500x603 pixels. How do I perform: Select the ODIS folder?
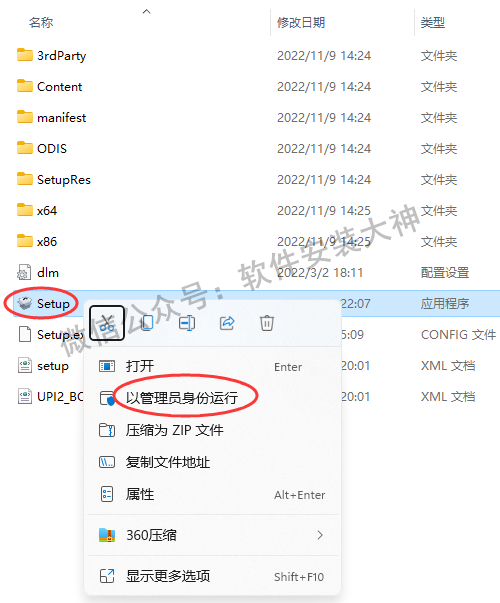point(52,148)
